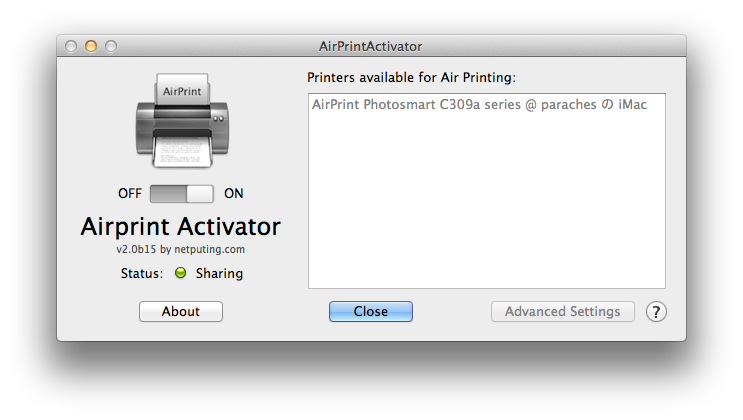Open Advanced Settings
The width and height of the screenshot is (743, 420).
tap(562, 311)
